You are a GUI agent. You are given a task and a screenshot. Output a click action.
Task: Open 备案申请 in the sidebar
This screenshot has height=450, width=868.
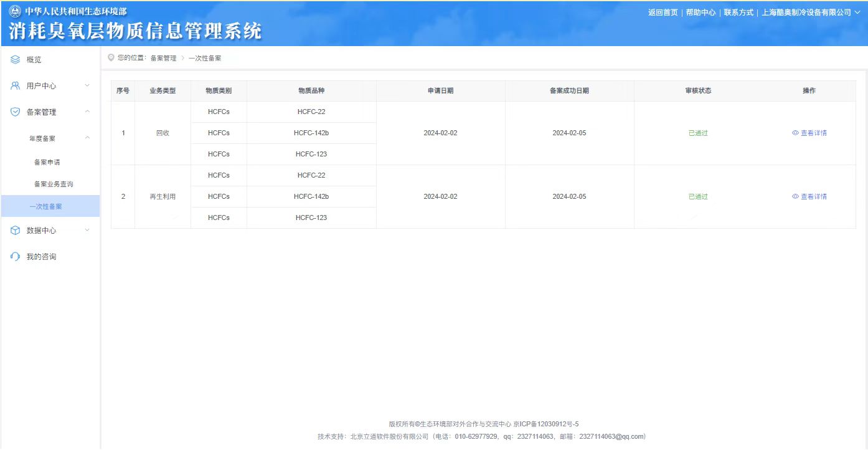click(47, 163)
